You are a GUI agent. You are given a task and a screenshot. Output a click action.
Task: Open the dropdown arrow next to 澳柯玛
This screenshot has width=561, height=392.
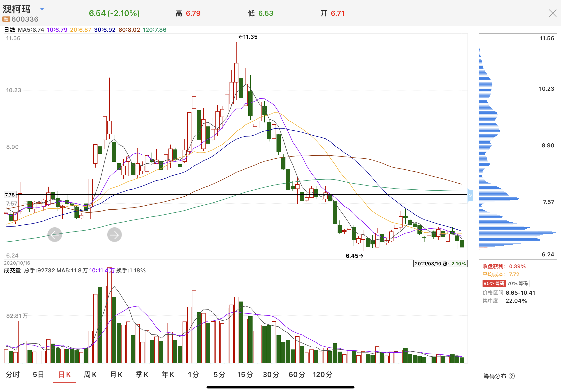[x=42, y=9]
